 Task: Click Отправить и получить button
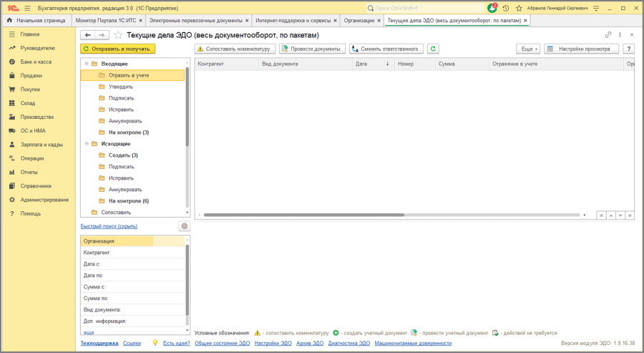click(x=117, y=49)
